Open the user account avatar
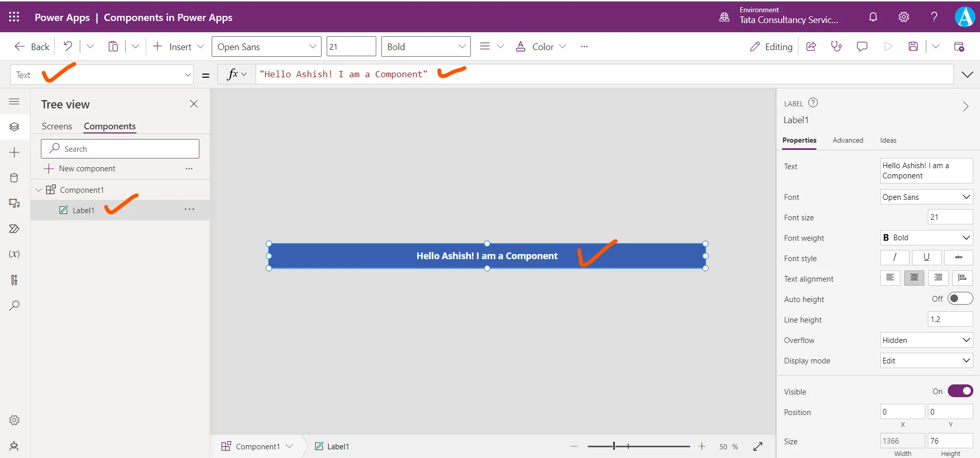Viewport: 980px width, 458px height. pyautogui.click(x=965, y=17)
